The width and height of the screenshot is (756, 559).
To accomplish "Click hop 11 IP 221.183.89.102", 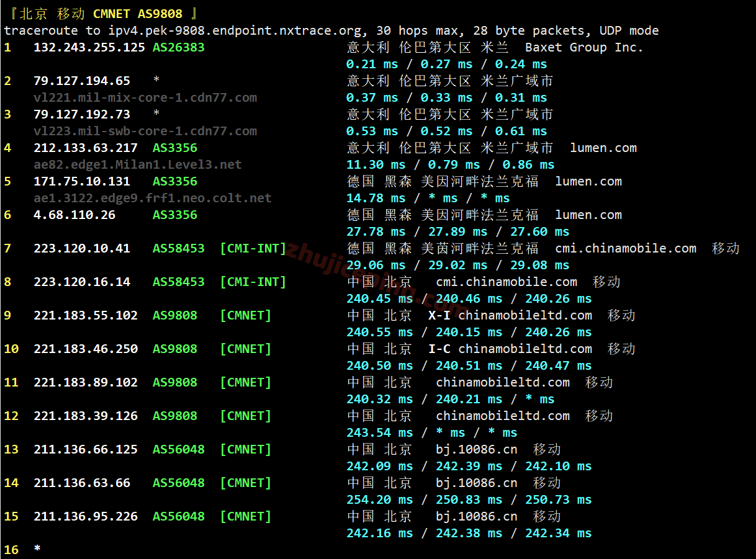I will (86, 382).
